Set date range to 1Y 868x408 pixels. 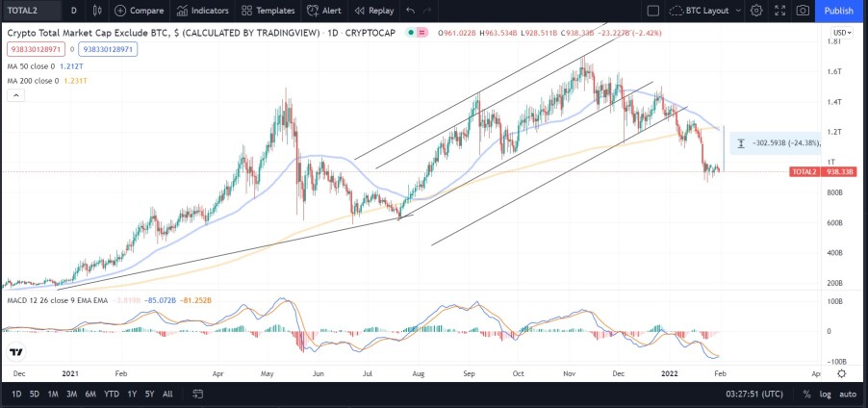click(132, 395)
